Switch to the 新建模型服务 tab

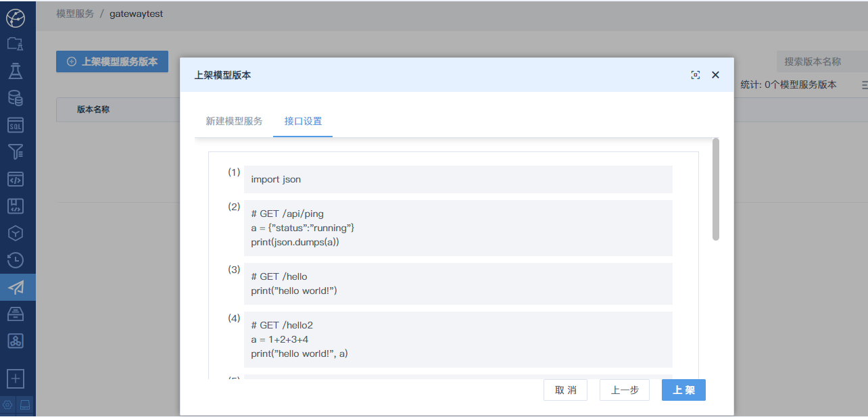[234, 122]
